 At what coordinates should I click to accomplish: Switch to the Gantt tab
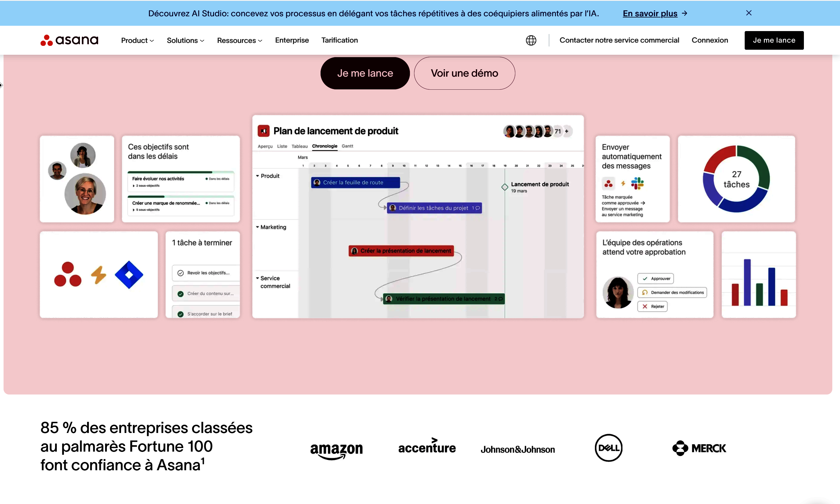click(347, 146)
